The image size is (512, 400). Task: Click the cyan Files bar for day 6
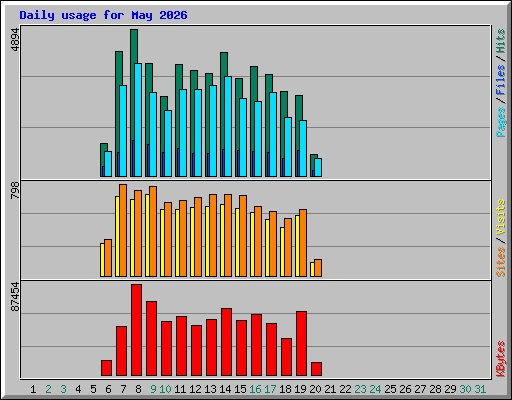coord(108,164)
